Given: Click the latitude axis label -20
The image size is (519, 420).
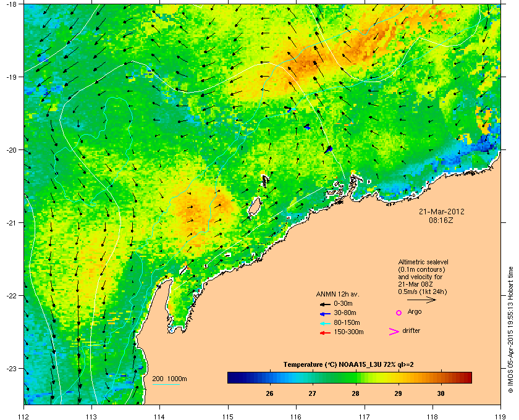Looking at the screenshot, I should [11, 150].
